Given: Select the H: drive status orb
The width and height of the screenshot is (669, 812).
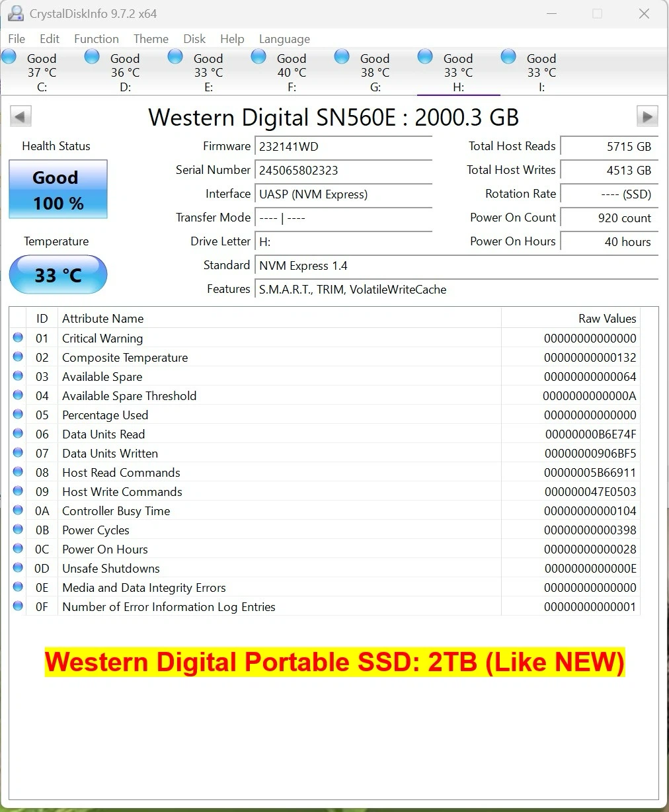Looking at the screenshot, I should point(425,56).
